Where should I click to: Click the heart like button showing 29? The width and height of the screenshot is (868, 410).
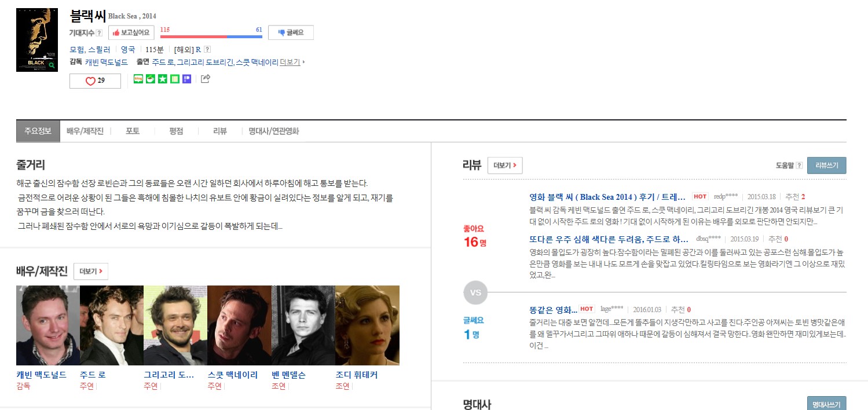click(95, 81)
